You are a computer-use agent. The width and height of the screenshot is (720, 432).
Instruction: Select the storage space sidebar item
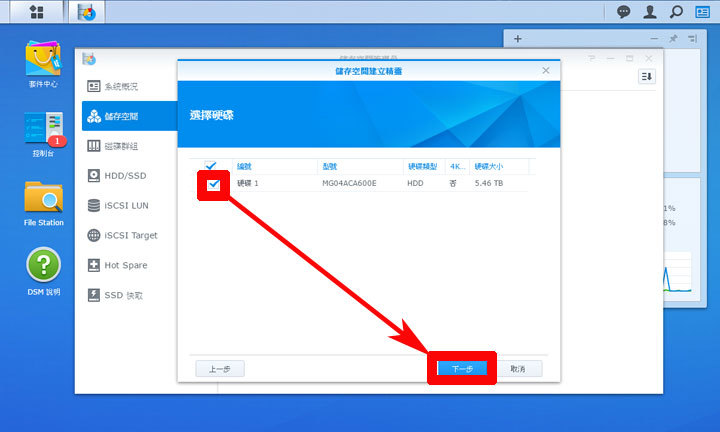click(129, 116)
